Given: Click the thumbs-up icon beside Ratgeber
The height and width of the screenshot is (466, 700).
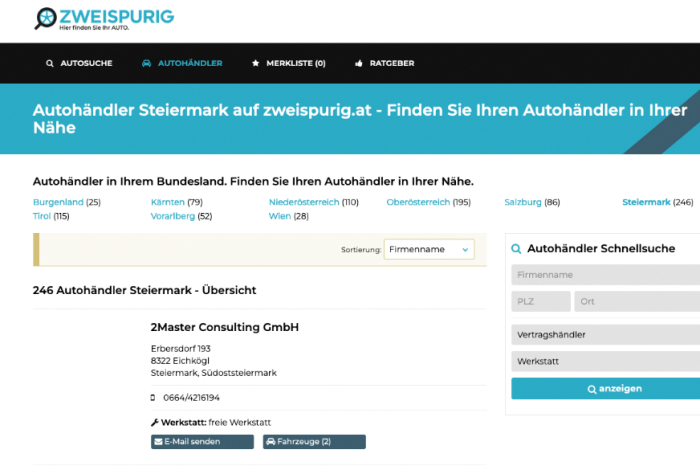Looking at the screenshot, I should pyautogui.click(x=358, y=63).
